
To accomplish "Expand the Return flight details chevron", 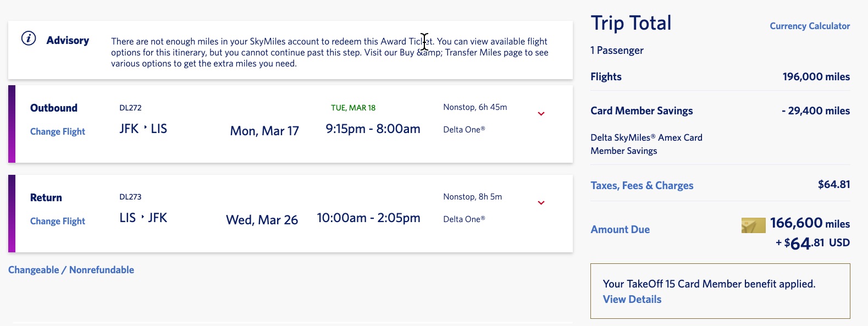I will (x=541, y=202).
